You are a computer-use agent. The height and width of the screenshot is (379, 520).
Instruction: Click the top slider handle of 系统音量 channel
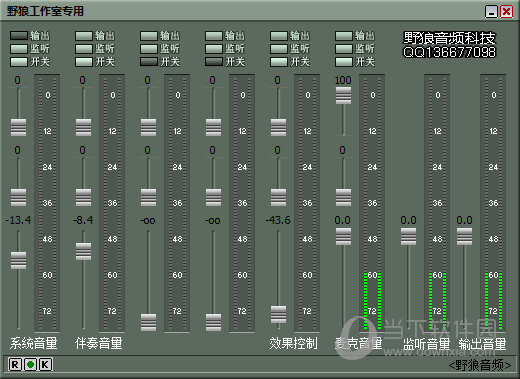[x=18, y=127]
